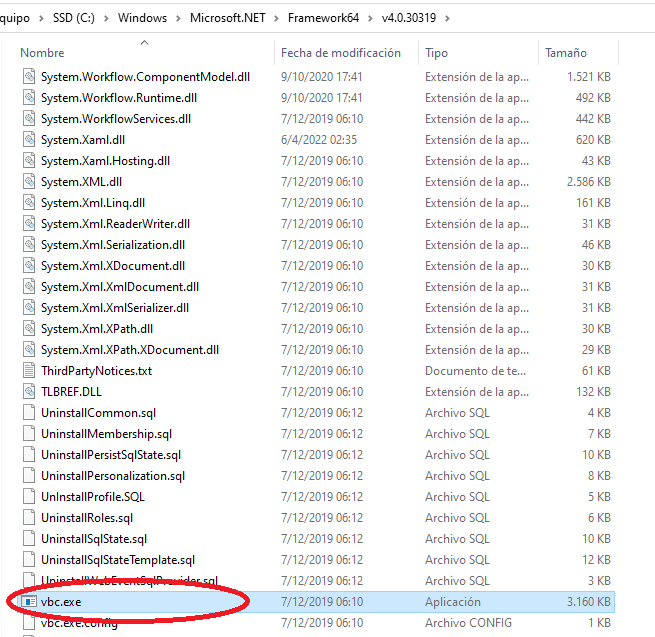Select the System.Xml.Linq.dll file name
This screenshot has width=655, height=637.
tap(93, 203)
